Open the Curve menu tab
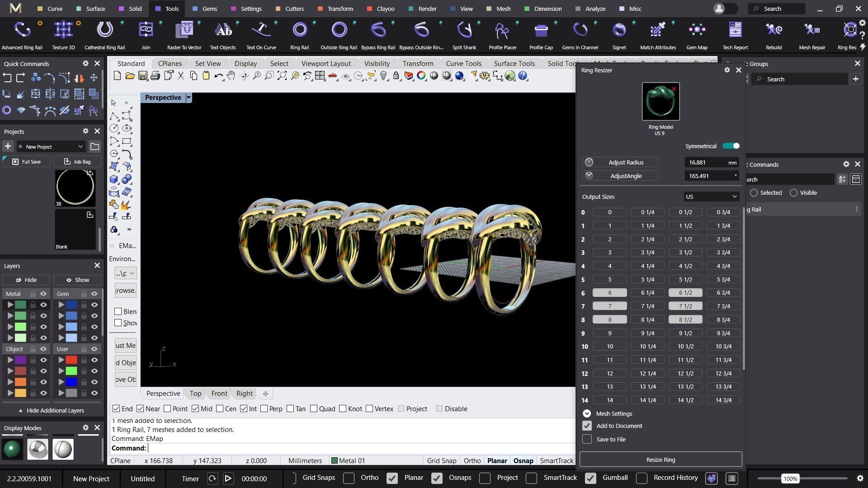Viewport: 868px width, 488px height. (x=50, y=9)
